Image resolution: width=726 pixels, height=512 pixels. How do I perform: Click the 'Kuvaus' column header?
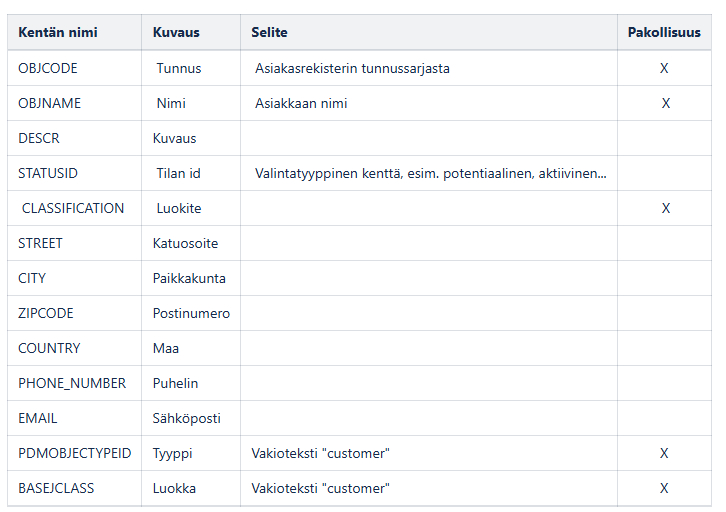(x=176, y=32)
